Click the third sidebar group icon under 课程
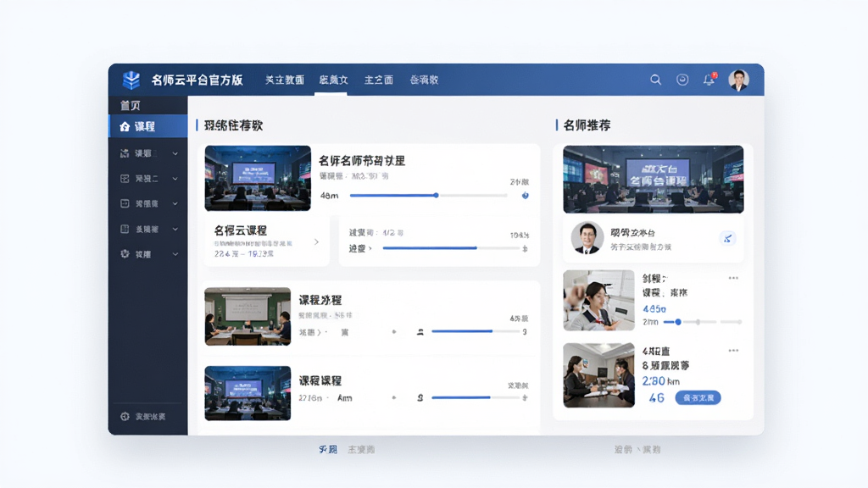868x488 pixels. pos(125,203)
